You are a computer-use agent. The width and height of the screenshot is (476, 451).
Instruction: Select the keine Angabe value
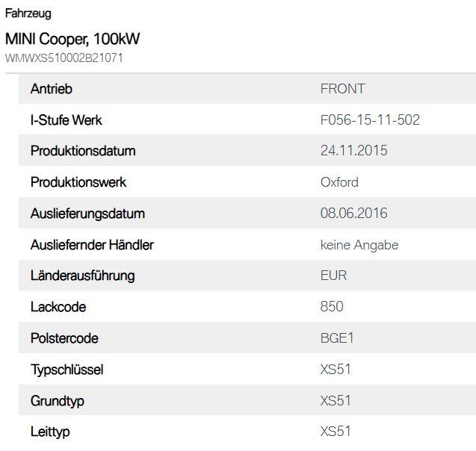click(359, 245)
